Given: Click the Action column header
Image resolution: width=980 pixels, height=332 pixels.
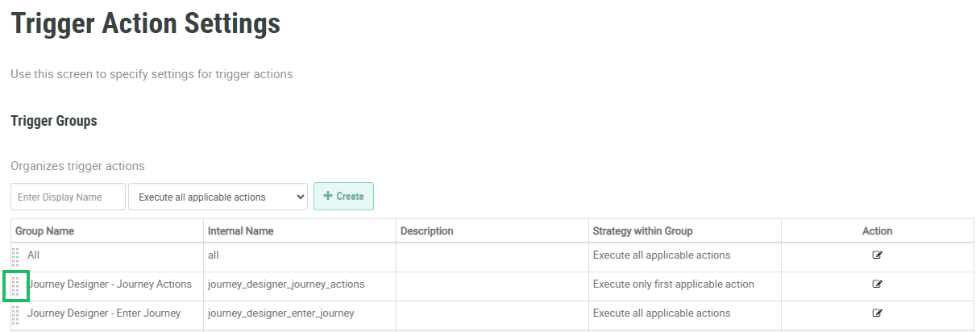Looking at the screenshot, I should [877, 231].
